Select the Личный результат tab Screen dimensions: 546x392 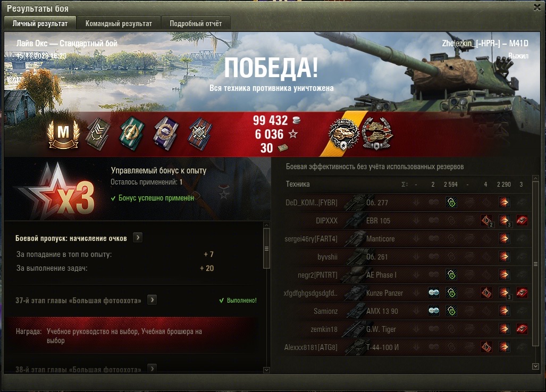tap(40, 23)
